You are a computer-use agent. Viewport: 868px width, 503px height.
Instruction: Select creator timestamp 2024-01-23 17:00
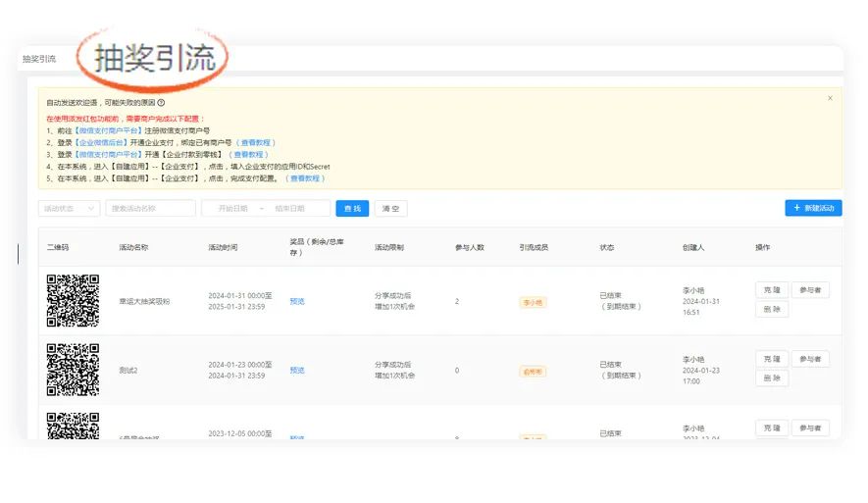click(701, 376)
